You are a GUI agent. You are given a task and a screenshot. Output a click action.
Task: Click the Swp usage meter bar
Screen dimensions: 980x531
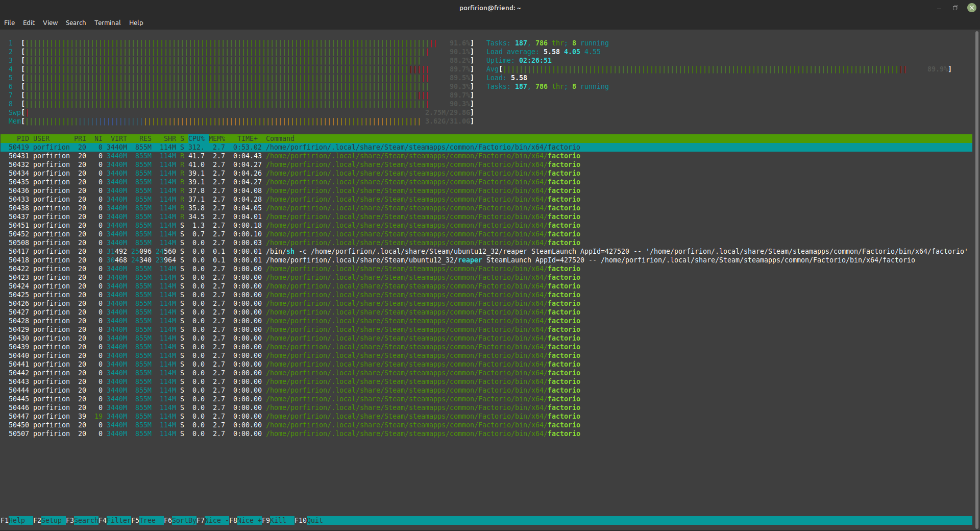pyautogui.click(x=248, y=112)
